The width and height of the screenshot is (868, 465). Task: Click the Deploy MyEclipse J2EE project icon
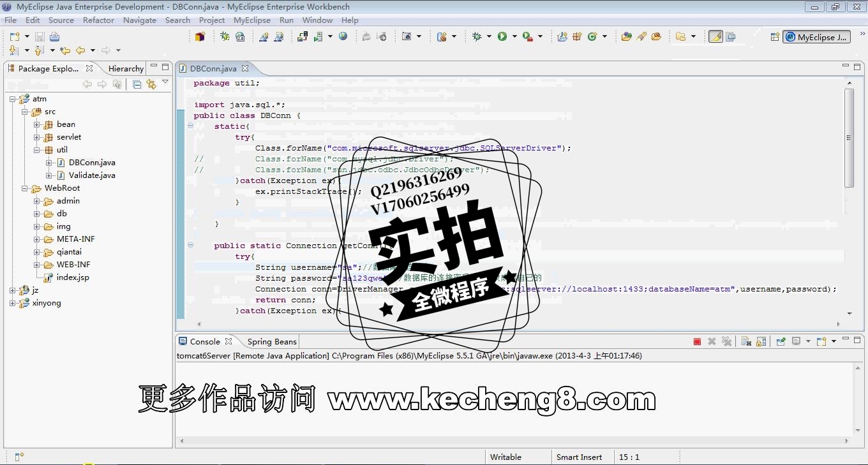303,37
